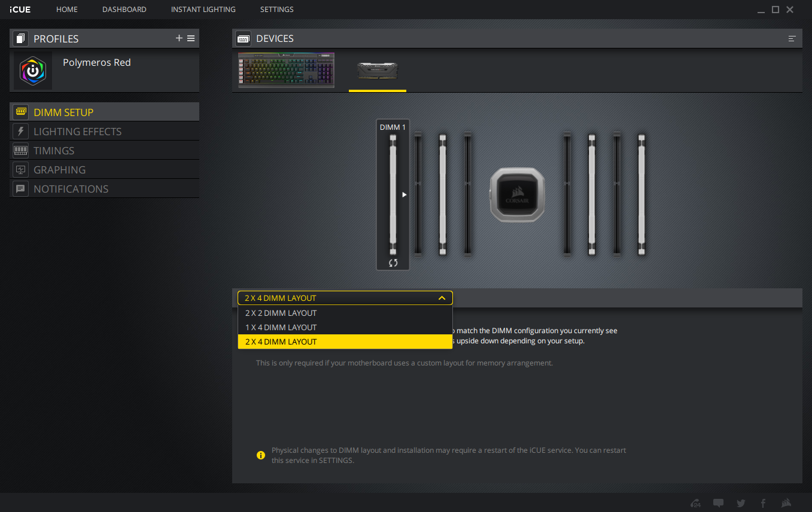
Task: Open INSTANT LIGHTING from the top bar
Action: point(203,10)
